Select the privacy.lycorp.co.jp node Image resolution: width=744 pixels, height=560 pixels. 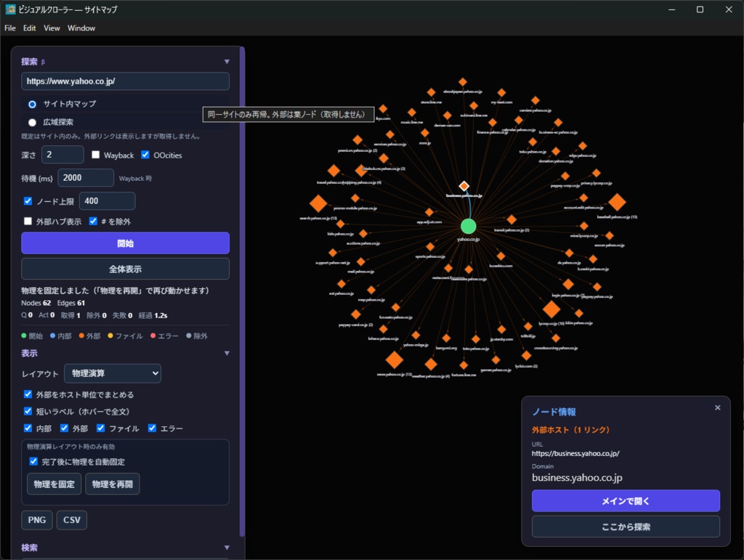(597, 173)
